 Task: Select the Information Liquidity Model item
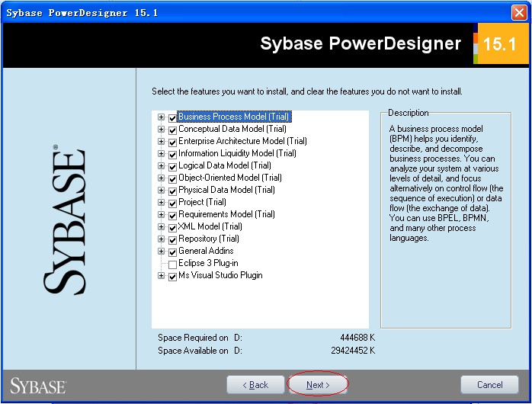click(237, 154)
